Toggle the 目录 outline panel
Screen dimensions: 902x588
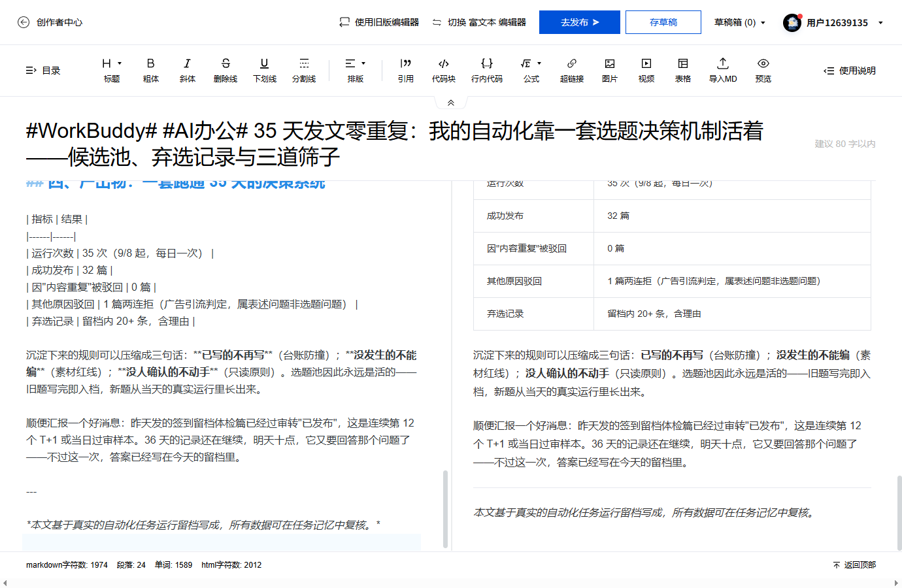[x=43, y=71]
